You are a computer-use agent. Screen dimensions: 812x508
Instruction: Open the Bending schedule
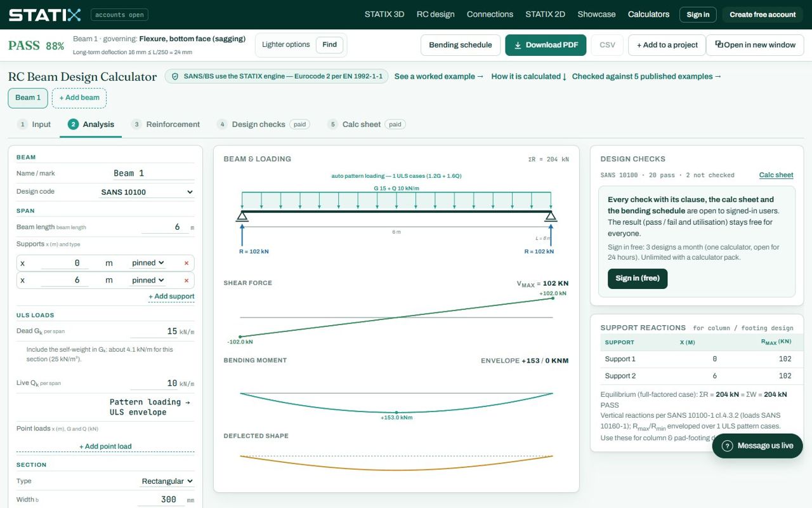click(x=461, y=45)
